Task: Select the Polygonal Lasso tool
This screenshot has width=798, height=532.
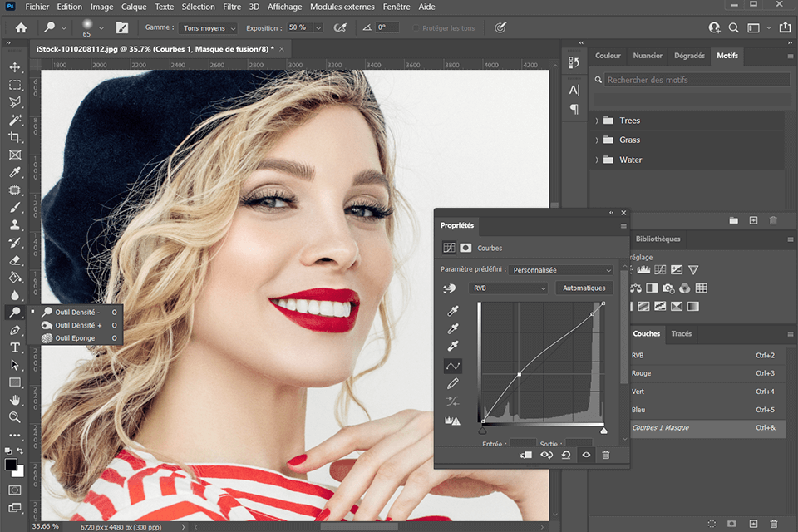Action: (15, 102)
